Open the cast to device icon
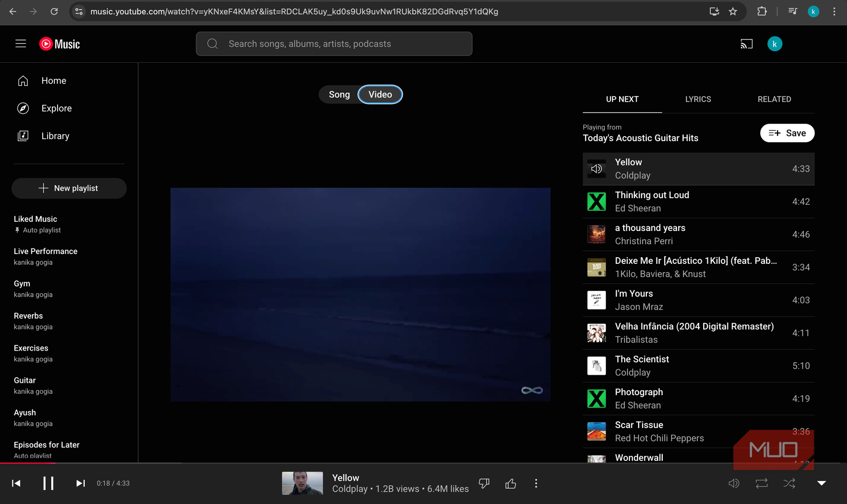Viewport: 847px width, 504px height. (746, 44)
